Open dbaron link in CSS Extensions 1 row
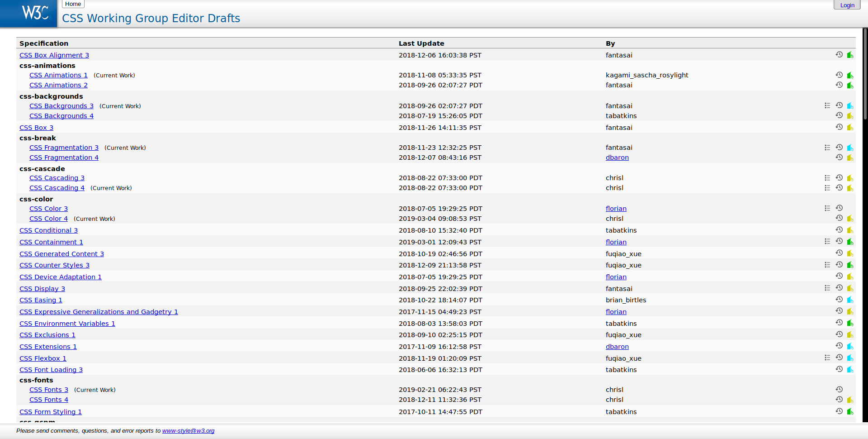This screenshot has width=868, height=439. (x=617, y=347)
